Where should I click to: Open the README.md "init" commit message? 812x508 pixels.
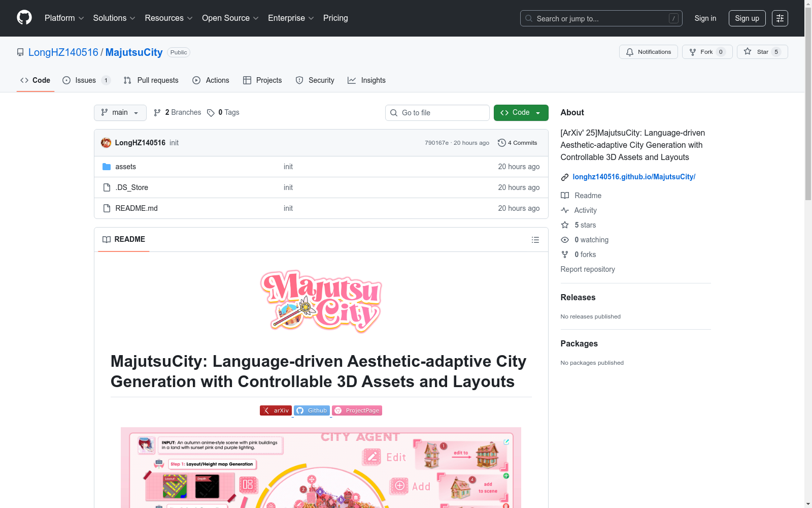pos(288,208)
